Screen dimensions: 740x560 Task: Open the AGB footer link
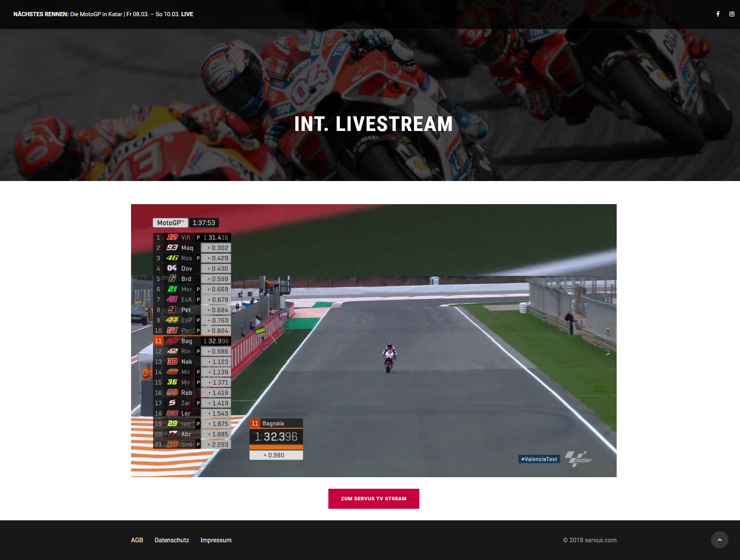(137, 540)
